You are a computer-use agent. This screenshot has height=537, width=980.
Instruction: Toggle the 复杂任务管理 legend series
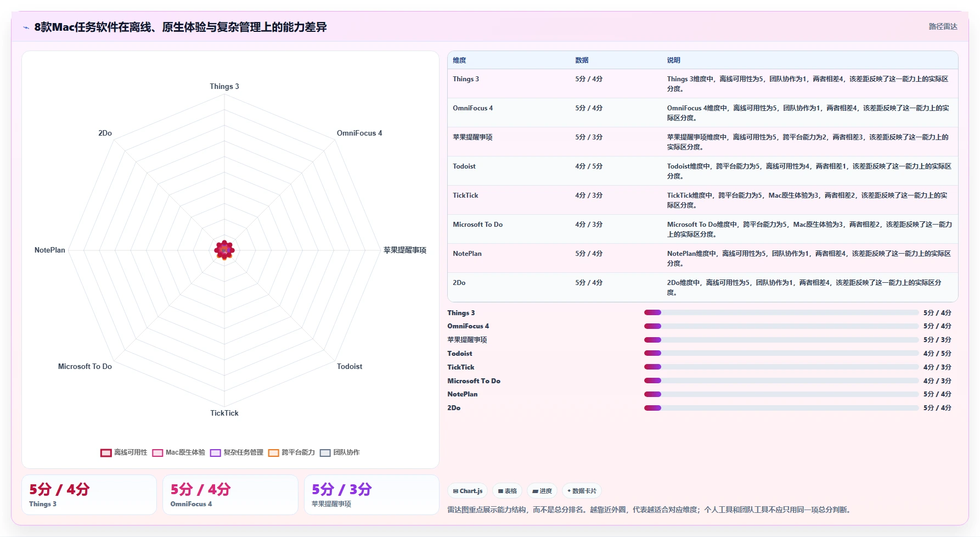coord(237,452)
